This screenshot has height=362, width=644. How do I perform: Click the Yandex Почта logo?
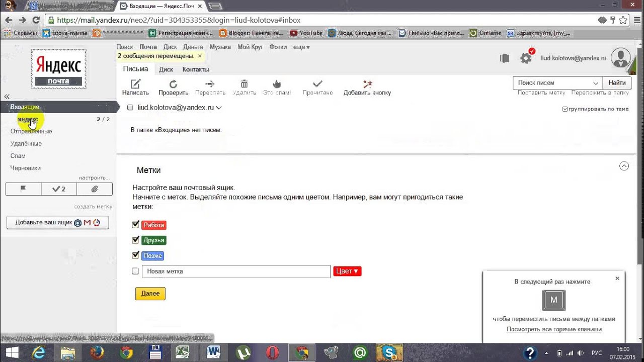click(x=58, y=69)
